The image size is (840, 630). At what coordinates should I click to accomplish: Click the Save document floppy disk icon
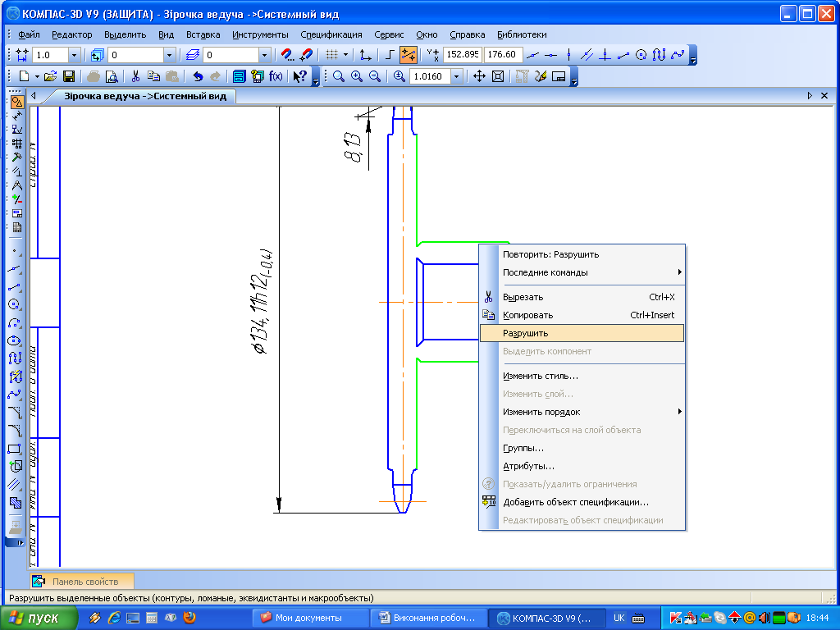coord(69,76)
